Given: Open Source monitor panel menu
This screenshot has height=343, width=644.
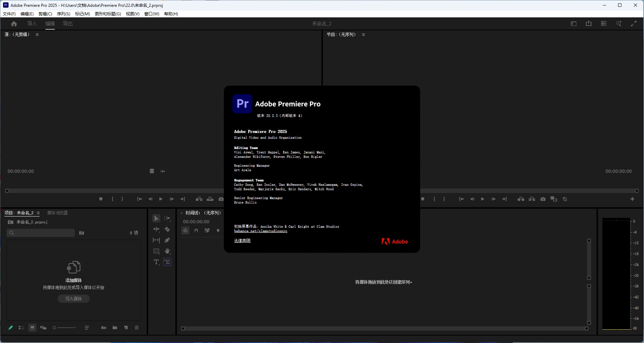Looking at the screenshot, I should point(37,34).
